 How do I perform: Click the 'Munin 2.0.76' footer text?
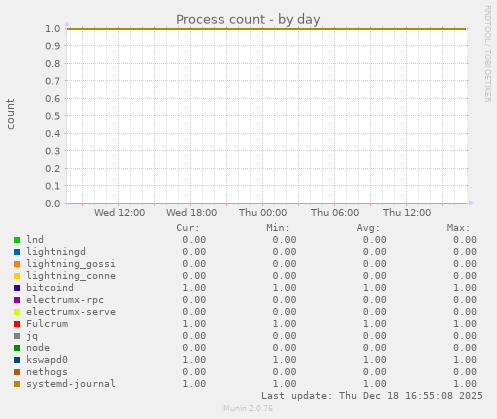(248, 408)
